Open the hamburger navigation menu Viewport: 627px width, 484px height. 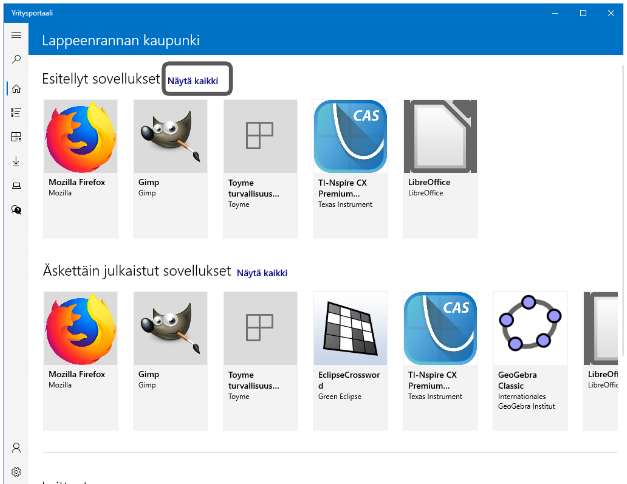coord(16,35)
